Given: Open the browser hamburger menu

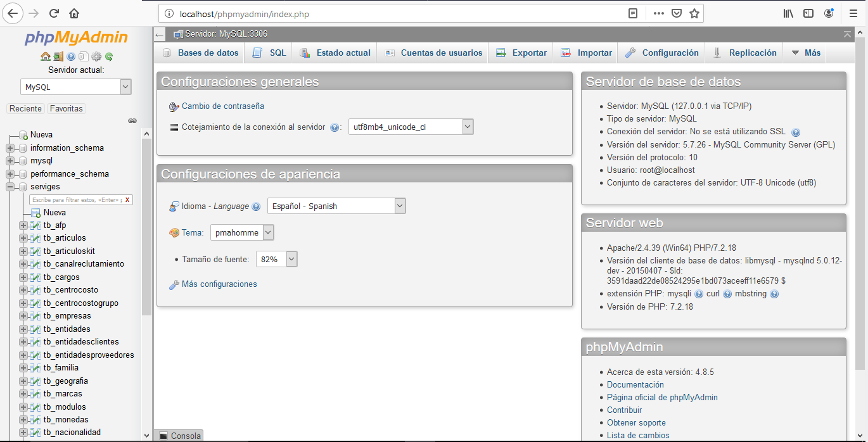Looking at the screenshot, I should (853, 13).
